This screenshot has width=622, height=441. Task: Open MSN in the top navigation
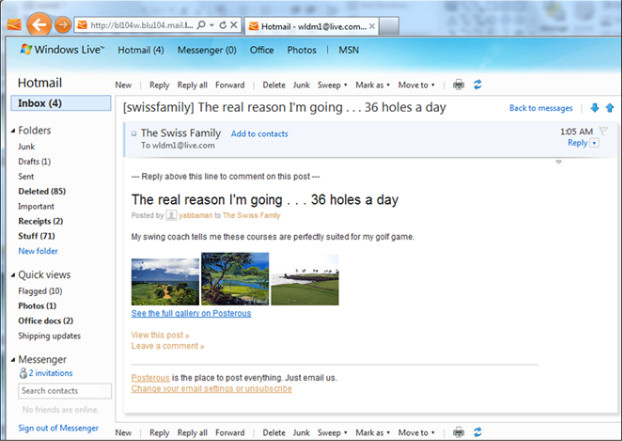point(349,50)
